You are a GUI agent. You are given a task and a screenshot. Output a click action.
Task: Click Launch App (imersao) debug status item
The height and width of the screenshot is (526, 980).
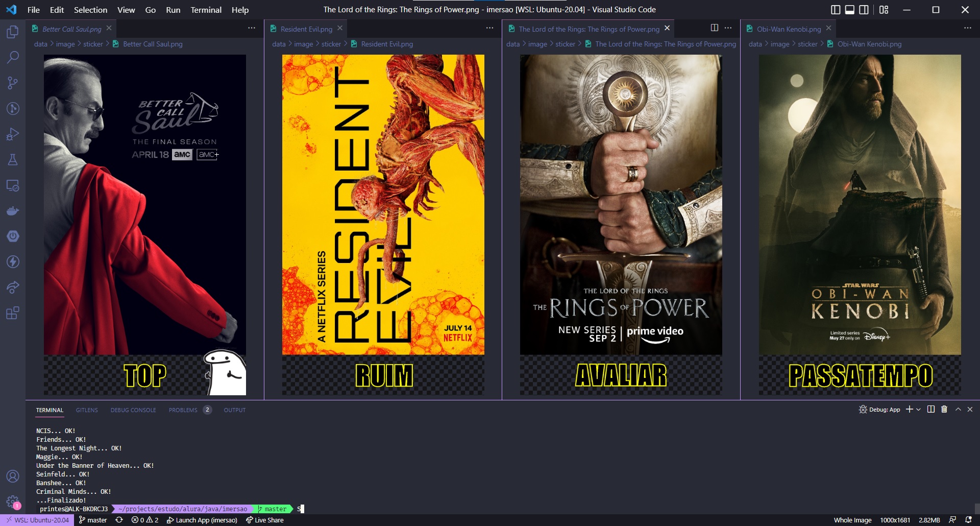(202, 520)
